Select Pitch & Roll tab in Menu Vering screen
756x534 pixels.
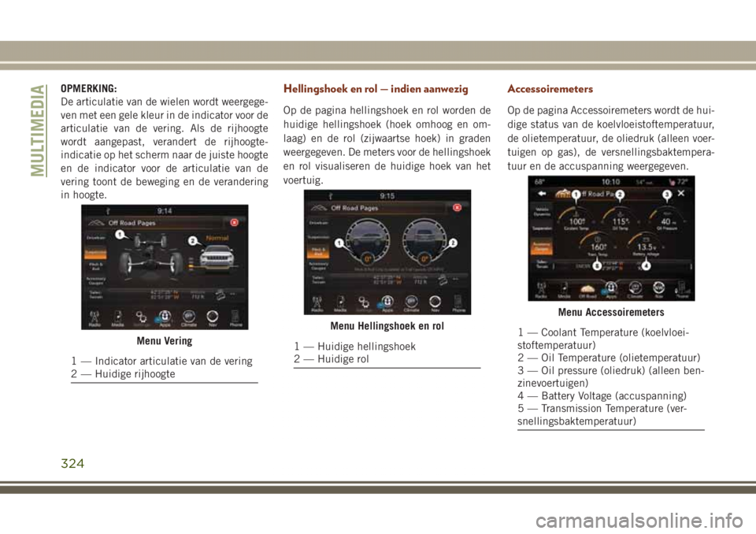96,265
